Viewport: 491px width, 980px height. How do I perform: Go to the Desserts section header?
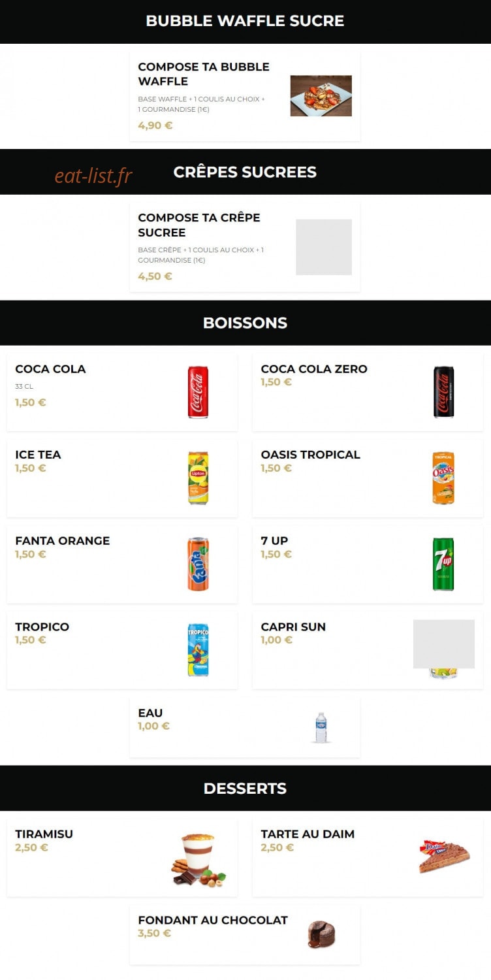245,788
